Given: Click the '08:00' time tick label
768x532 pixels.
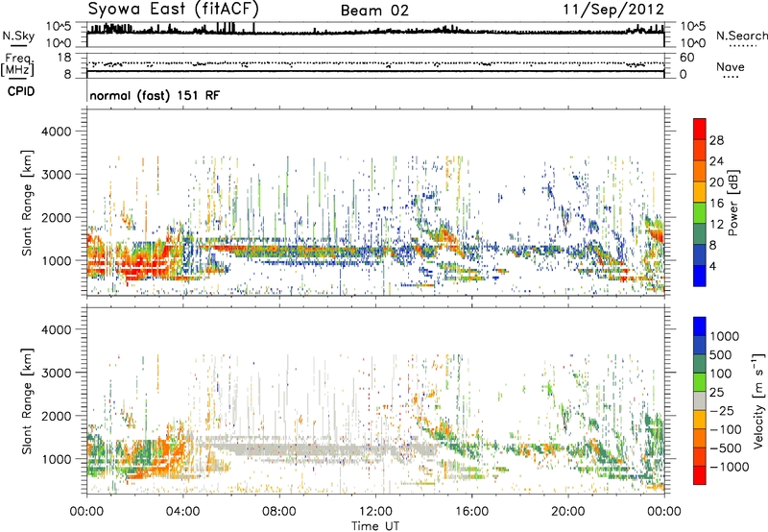Looking at the screenshot, I should [278, 512].
